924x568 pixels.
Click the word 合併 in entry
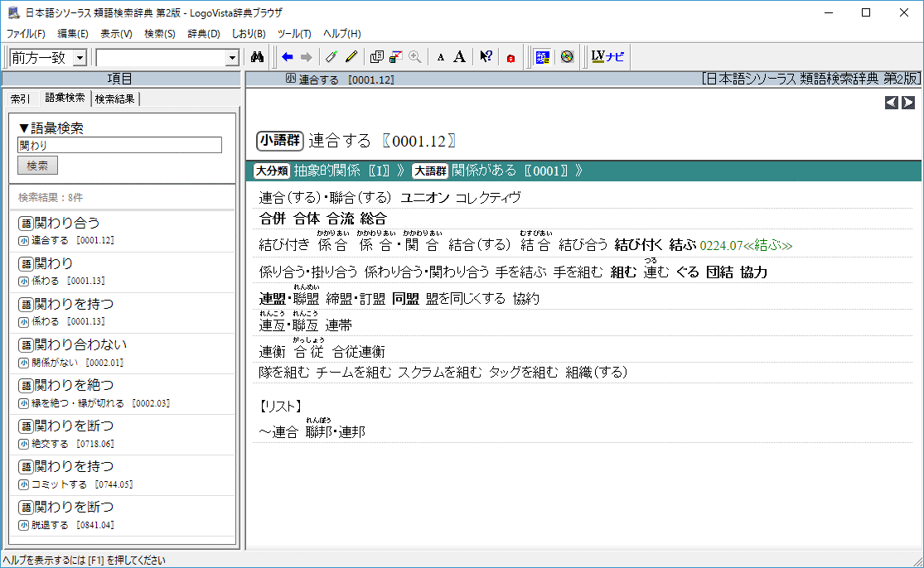coord(273,219)
